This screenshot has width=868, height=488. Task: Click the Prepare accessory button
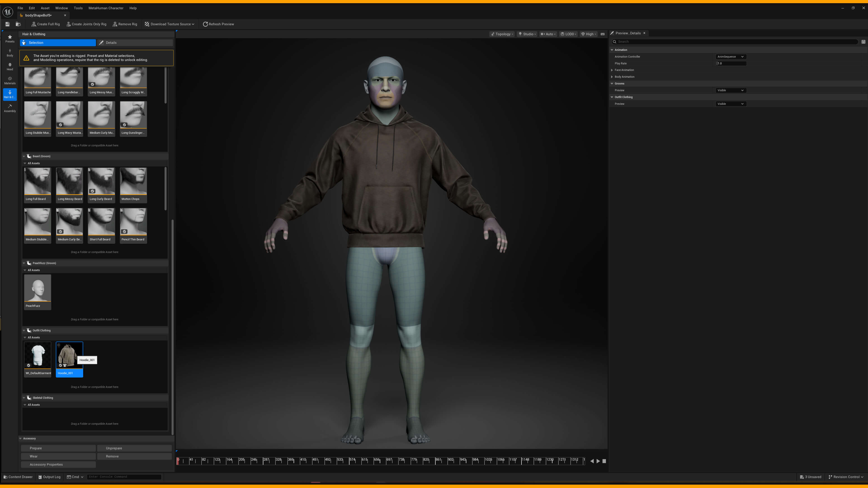coord(58,448)
